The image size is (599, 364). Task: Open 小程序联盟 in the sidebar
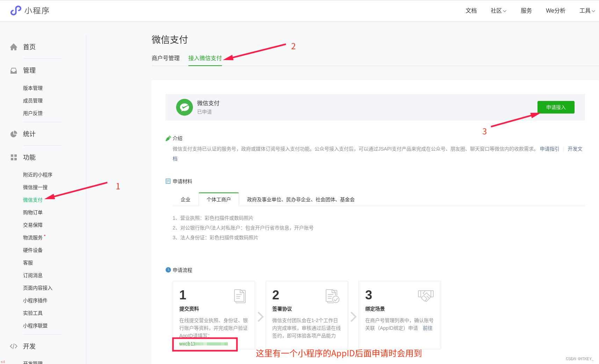[35, 326]
